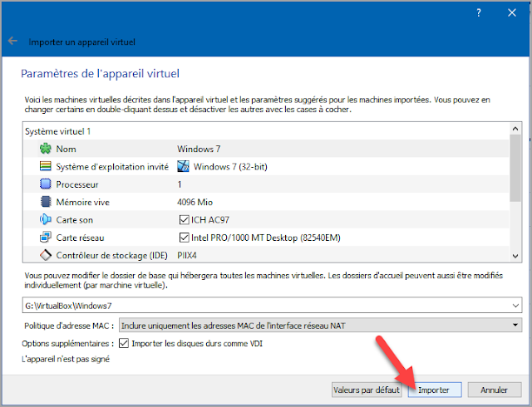
Task: Click the IDE storage controller diamond icon
Action: pos(46,255)
